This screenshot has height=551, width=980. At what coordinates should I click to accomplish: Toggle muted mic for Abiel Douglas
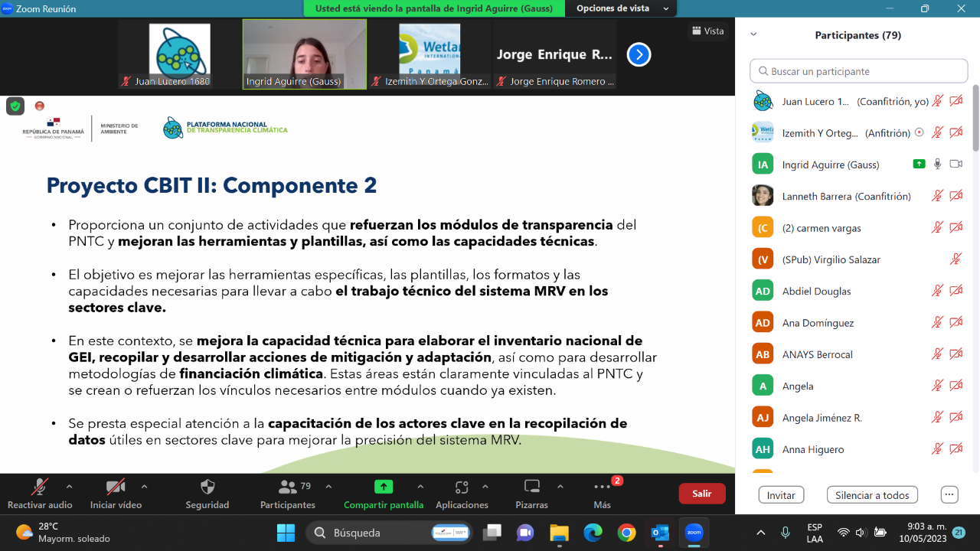click(x=937, y=291)
